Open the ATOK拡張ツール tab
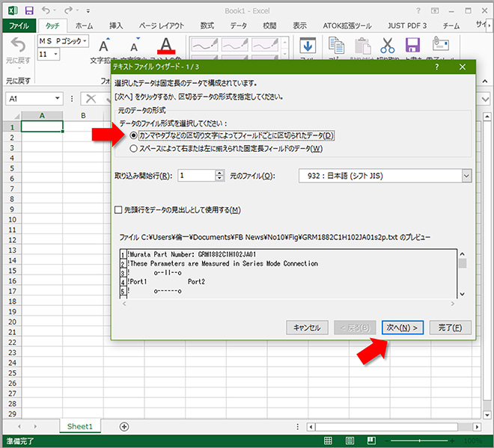 click(347, 26)
